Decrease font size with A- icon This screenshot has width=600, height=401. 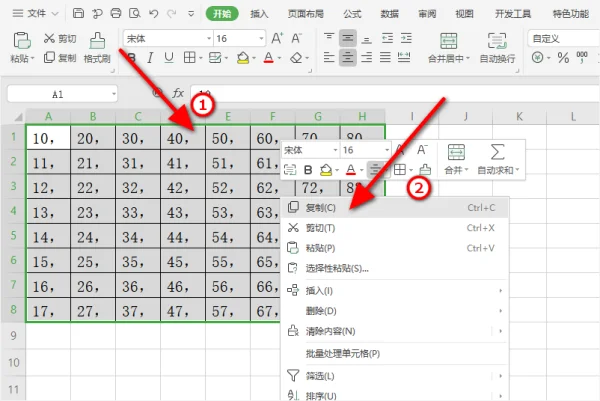(296, 38)
